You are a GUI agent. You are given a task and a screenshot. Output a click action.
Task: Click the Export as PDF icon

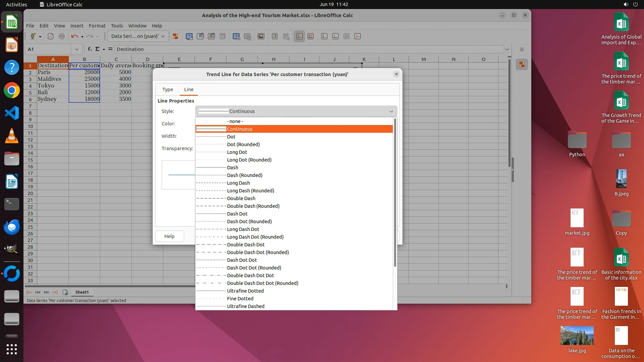point(51,36)
